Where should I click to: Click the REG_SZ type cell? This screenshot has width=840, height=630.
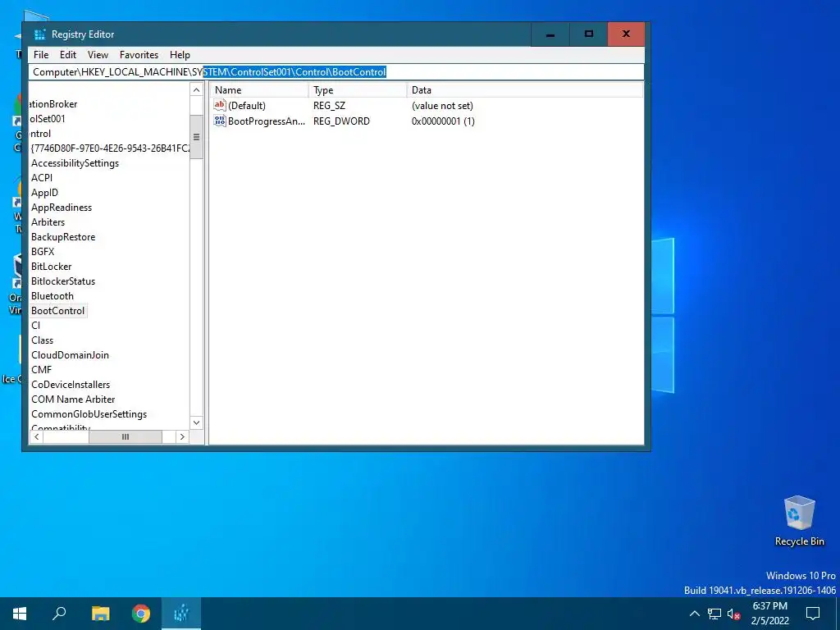point(329,106)
